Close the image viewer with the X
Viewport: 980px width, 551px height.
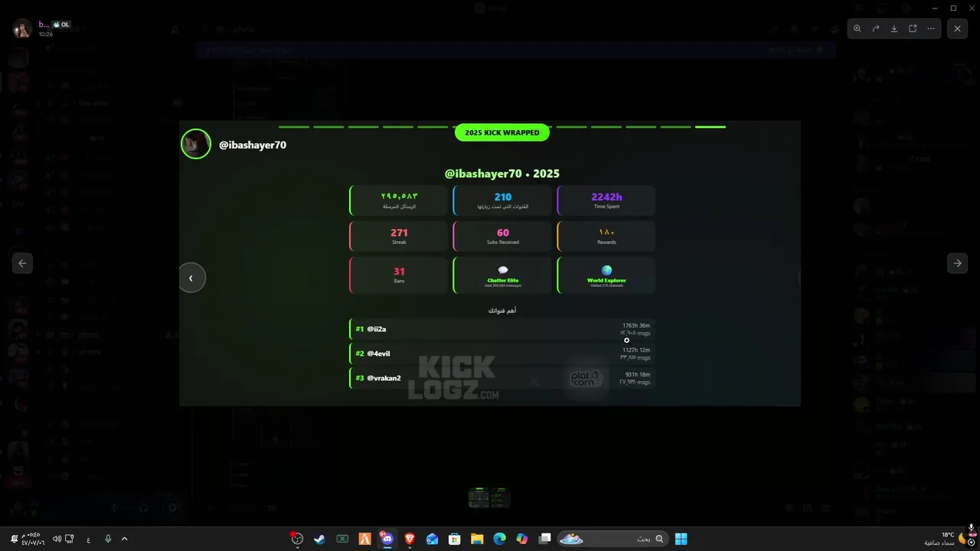coord(957,28)
